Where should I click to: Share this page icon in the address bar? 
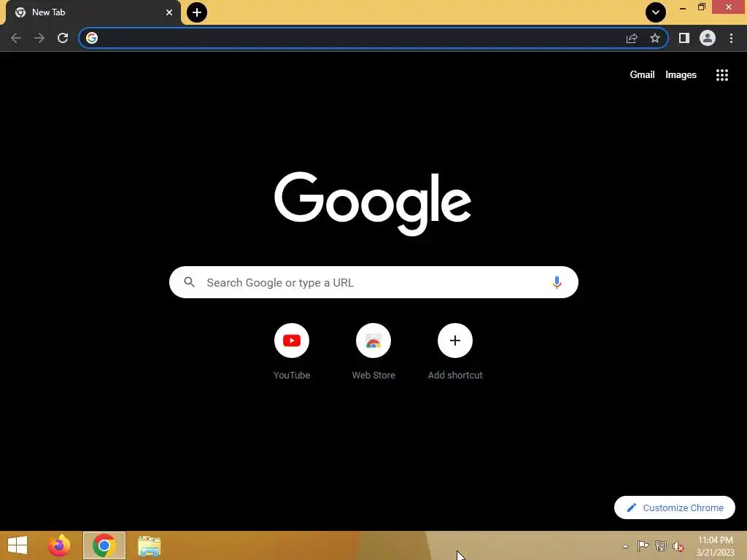[632, 38]
